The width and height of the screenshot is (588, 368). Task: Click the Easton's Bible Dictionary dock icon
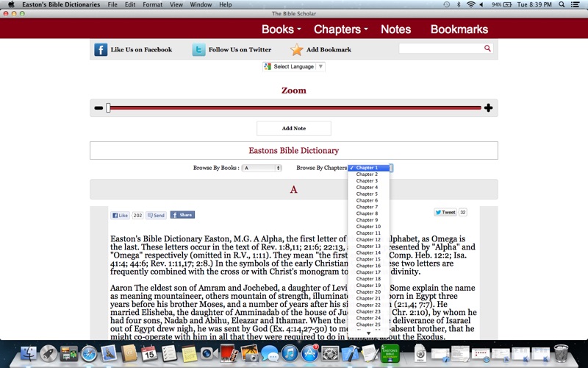pos(390,353)
